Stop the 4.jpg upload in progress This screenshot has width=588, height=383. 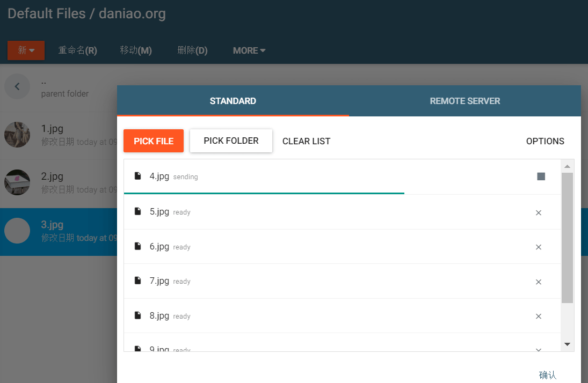click(x=541, y=176)
